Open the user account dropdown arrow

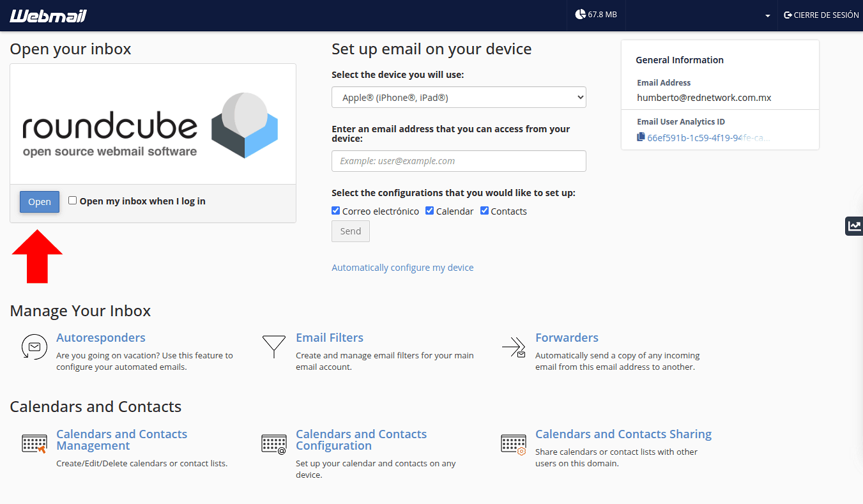(x=767, y=15)
